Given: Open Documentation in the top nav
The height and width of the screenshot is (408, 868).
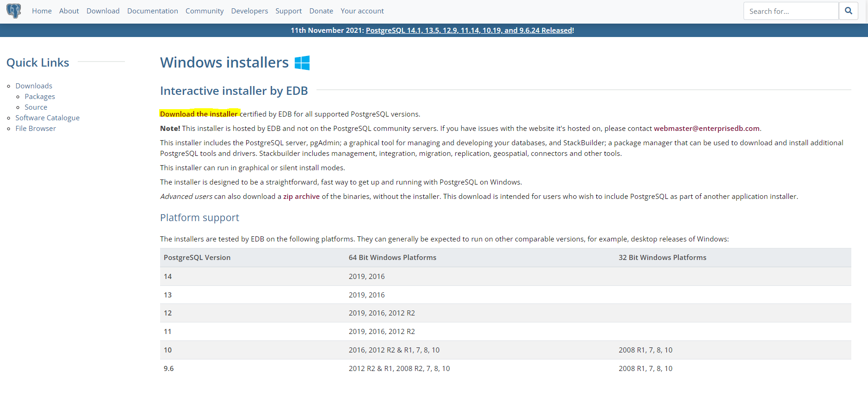Looking at the screenshot, I should coord(153,11).
